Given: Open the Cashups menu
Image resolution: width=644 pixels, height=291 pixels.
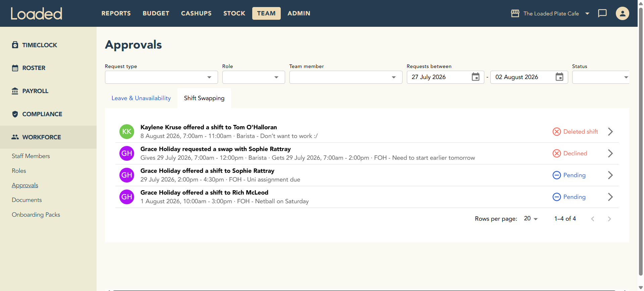Looking at the screenshot, I should pyautogui.click(x=196, y=13).
